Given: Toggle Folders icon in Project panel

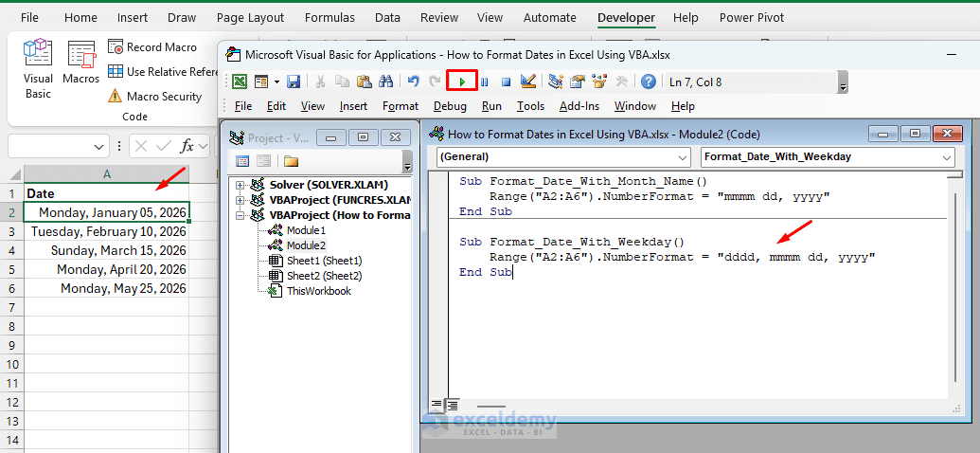Looking at the screenshot, I should 291,161.
